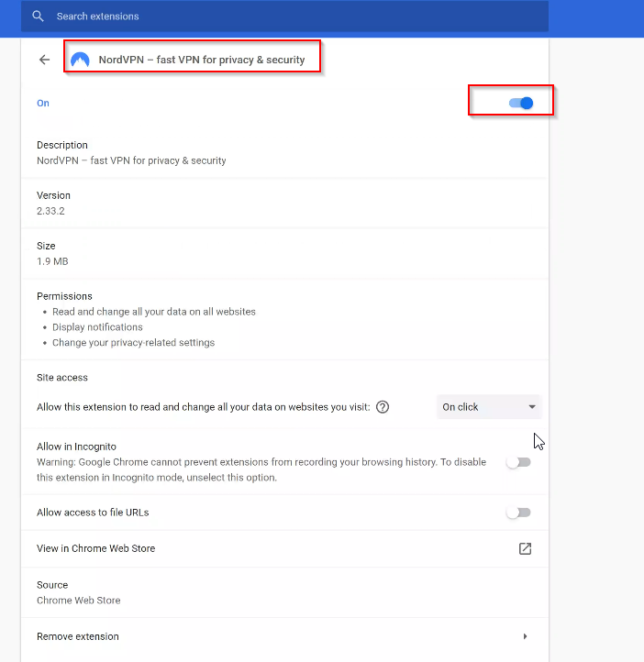Click View in Chrome Web Store row

coord(284,548)
